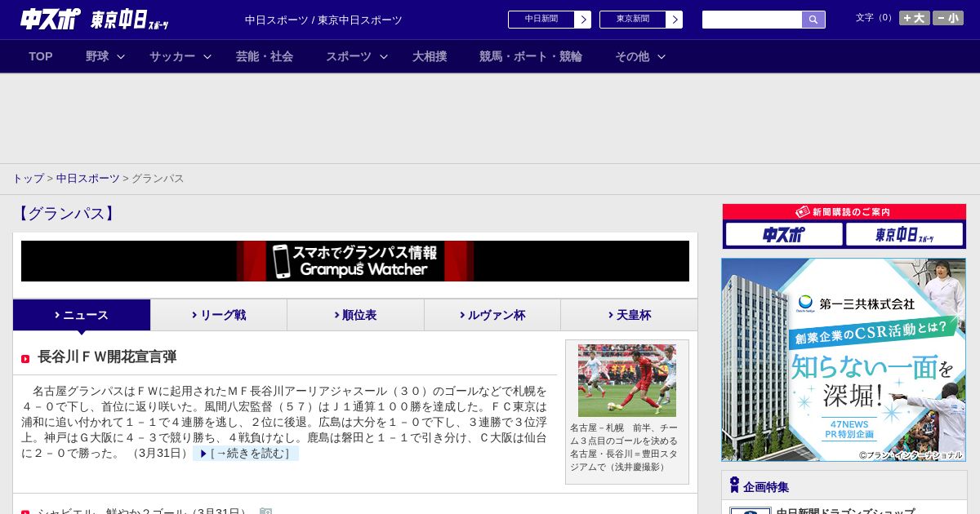Click red bullet icon beside 長谷川 headline
Screen dimensions: 980x514
(x=25, y=359)
